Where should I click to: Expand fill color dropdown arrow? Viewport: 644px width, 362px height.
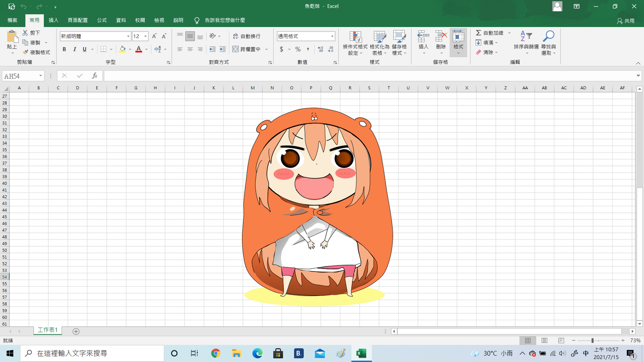[x=130, y=49]
